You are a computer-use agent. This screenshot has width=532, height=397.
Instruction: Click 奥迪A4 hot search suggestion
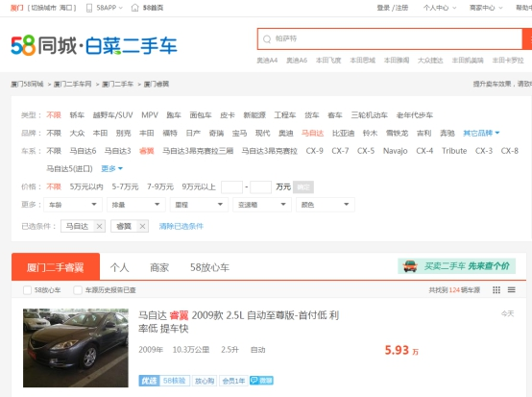(267, 61)
